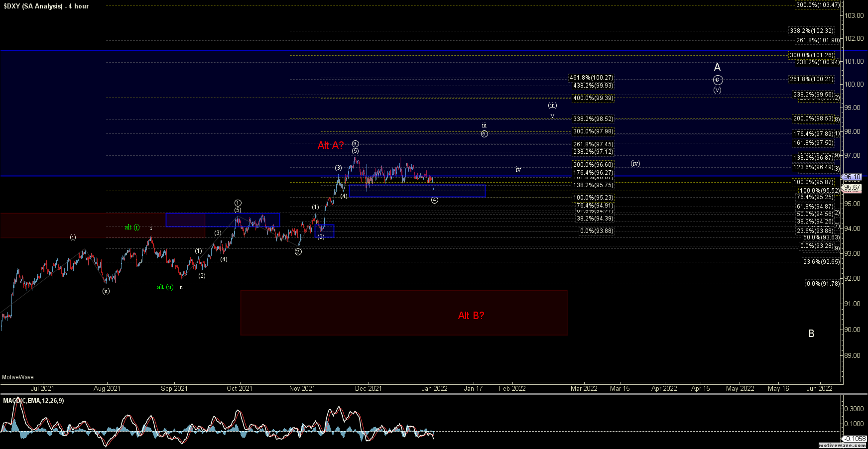Click the MotiveWave text above time axis
868x449 pixels.
(18, 377)
